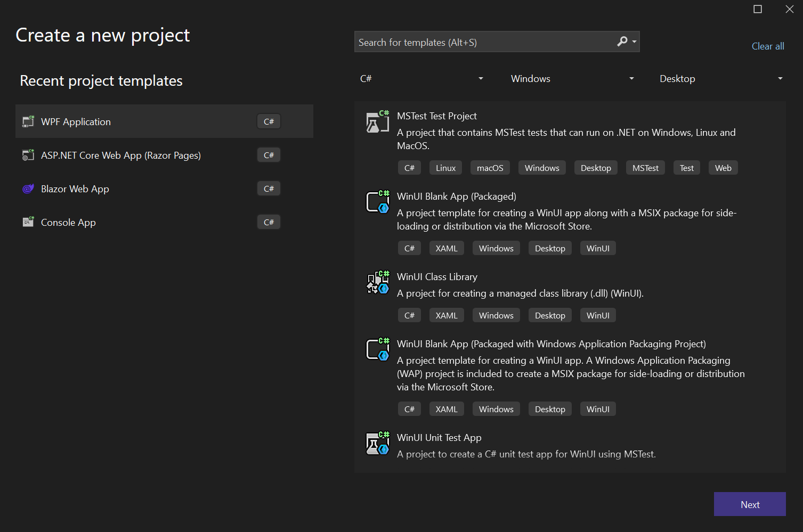Open the Desktop project type dropdown
Image resolution: width=803 pixels, height=532 pixels.
(x=720, y=78)
